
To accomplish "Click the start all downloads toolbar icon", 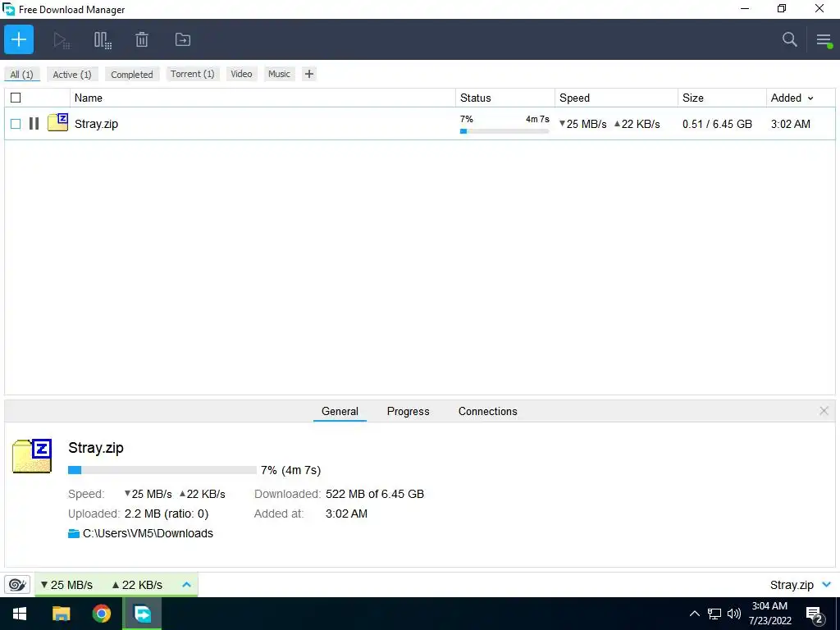I will [x=62, y=40].
